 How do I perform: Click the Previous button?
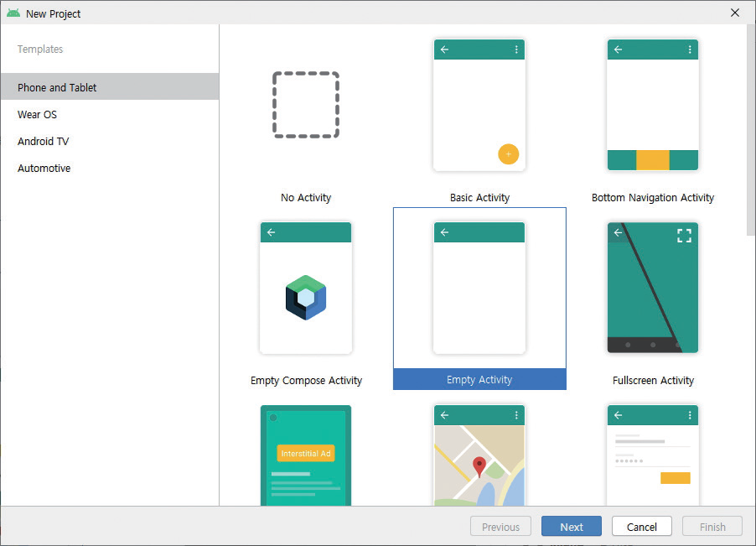500,526
